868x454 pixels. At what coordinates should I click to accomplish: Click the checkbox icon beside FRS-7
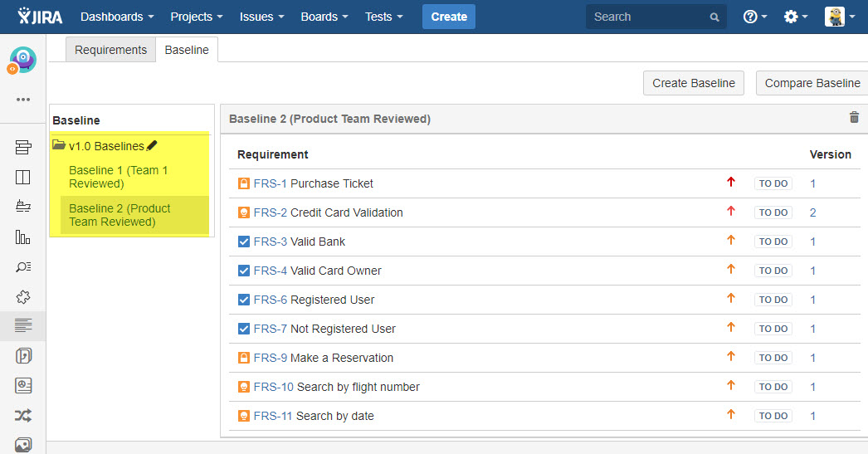tap(244, 329)
